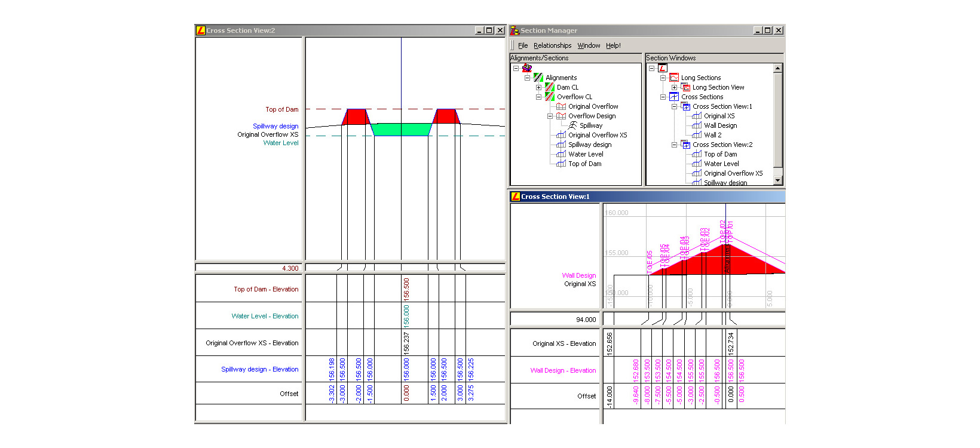
Task: Open the Relationships menu
Action: [552, 45]
